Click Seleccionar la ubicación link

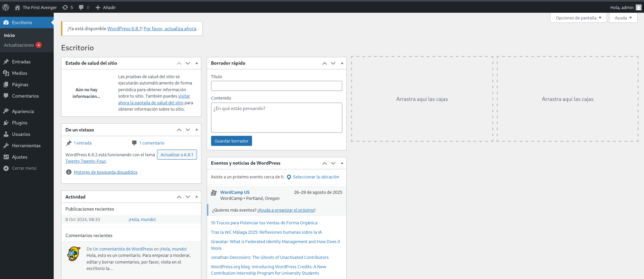[x=316, y=177]
